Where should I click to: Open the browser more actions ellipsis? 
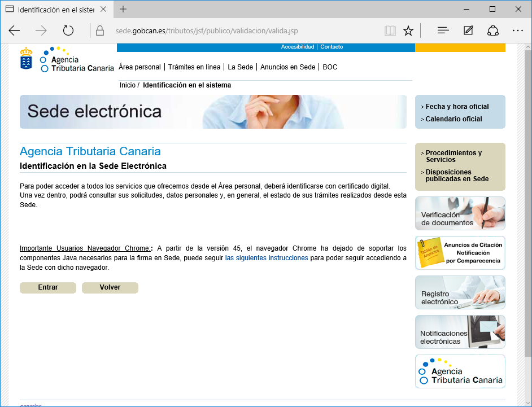click(x=518, y=30)
